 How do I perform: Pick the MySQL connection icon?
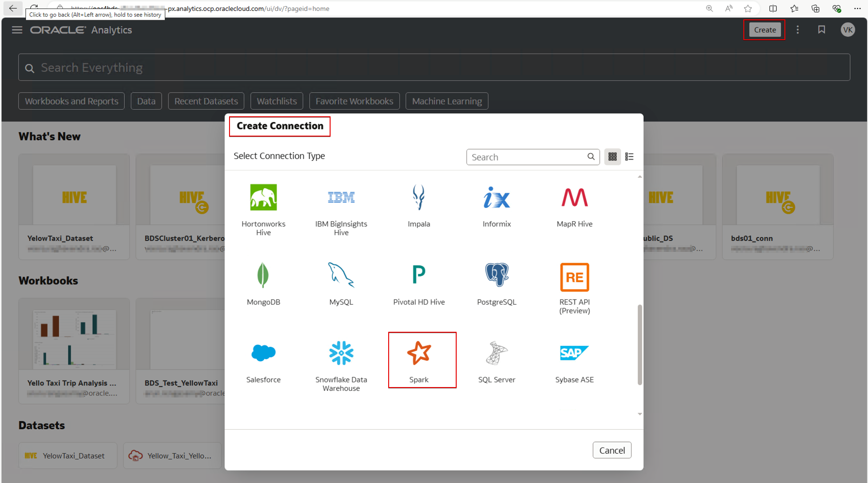pos(341,283)
